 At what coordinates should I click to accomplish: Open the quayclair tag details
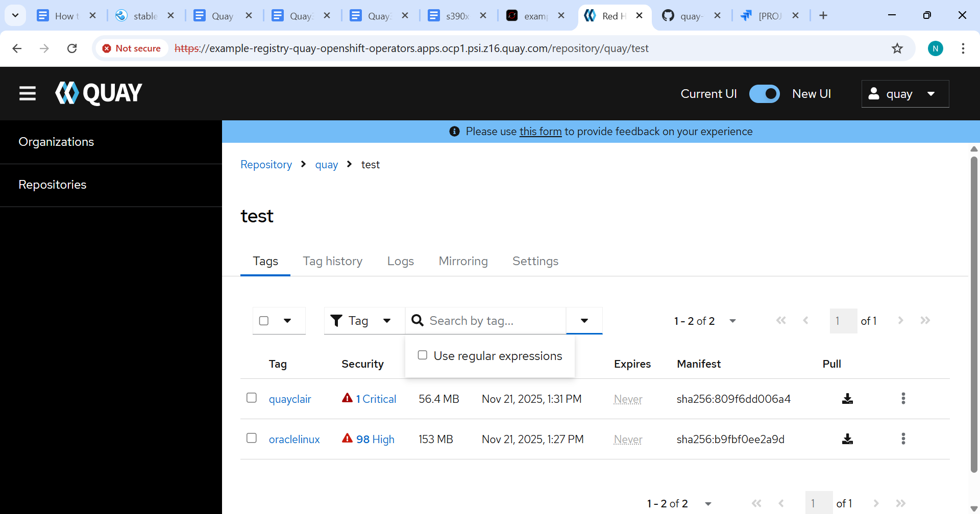290,399
